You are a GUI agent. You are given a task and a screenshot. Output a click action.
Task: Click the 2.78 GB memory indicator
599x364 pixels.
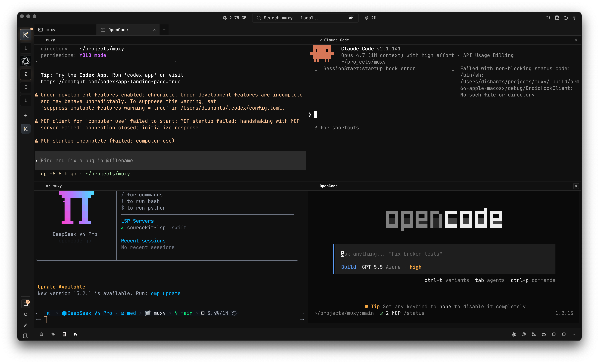(235, 18)
